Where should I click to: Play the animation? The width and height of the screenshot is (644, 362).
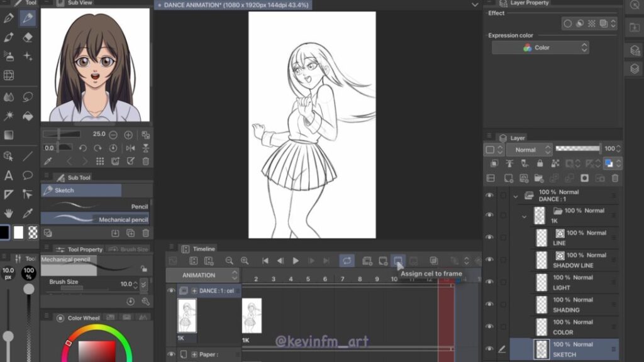click(296, 261)
